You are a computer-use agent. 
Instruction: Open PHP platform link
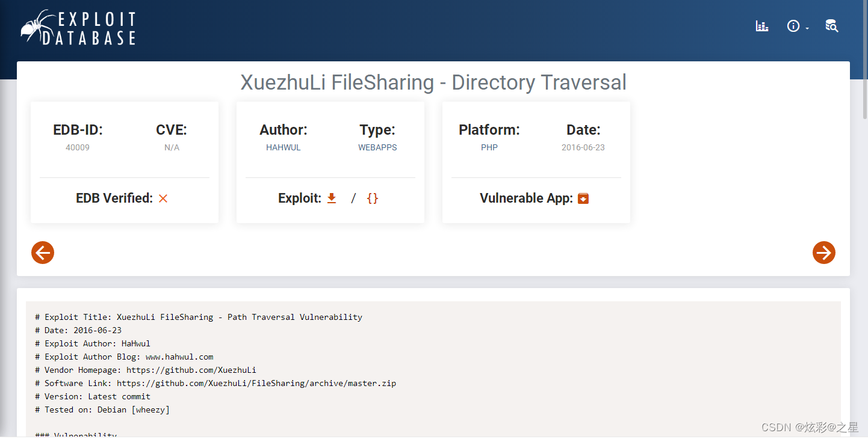pos(489,147)
